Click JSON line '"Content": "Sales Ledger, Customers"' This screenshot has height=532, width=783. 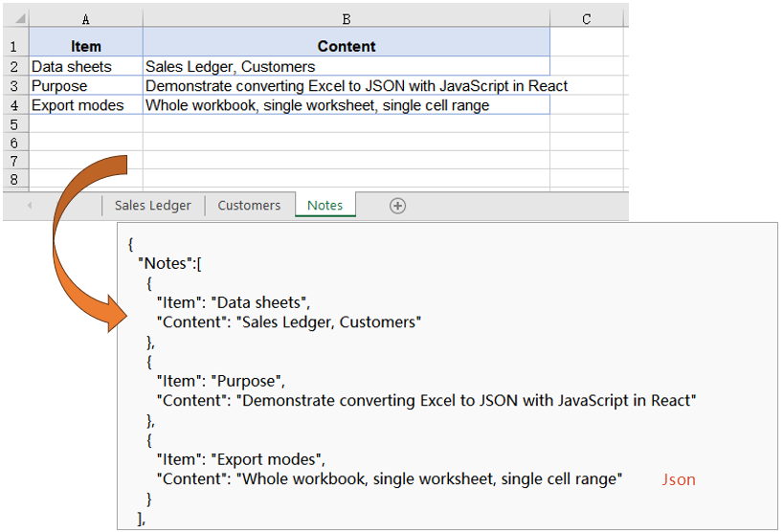(289, 321)
